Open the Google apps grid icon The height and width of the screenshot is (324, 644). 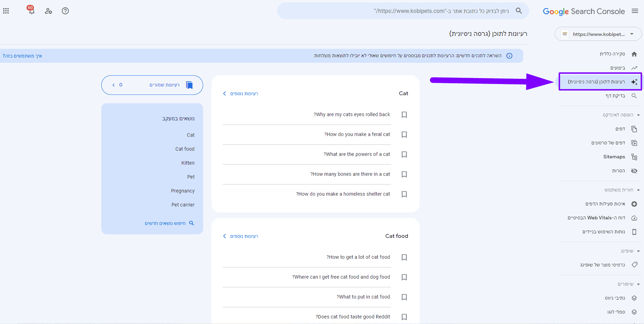click(x=6, y=11)
